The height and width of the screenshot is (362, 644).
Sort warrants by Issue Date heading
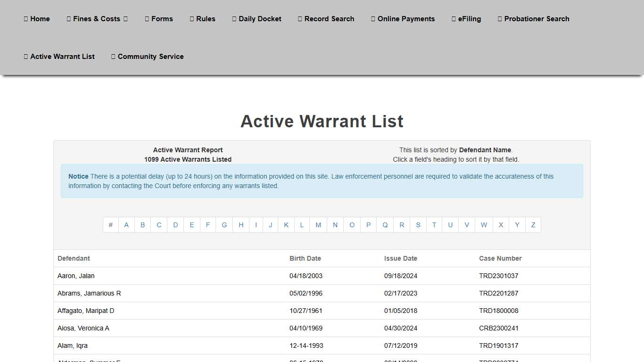click(400, 258)
